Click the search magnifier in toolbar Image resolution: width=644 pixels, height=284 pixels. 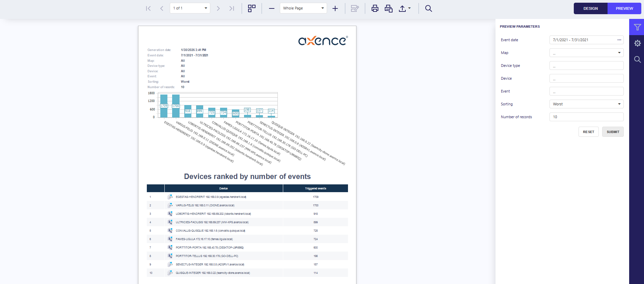[429, 8]
